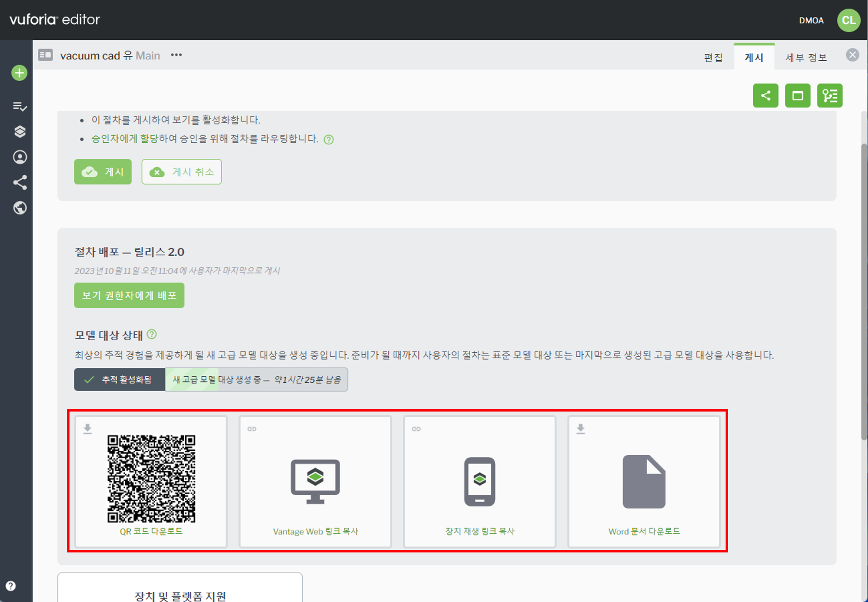Click the green share button top right
This screenshot has width=868, height=602.
coord(765,96)
